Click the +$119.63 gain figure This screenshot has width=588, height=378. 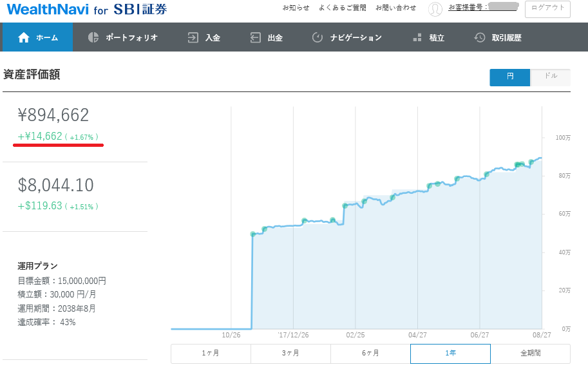[x=58, y=206]
